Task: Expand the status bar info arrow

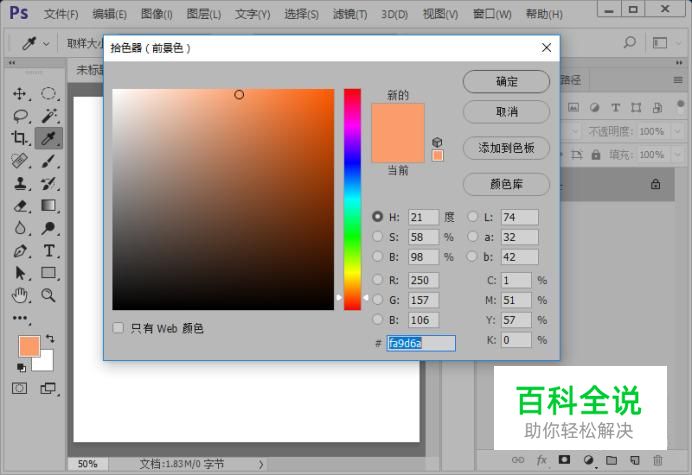Action: (261, 464)
